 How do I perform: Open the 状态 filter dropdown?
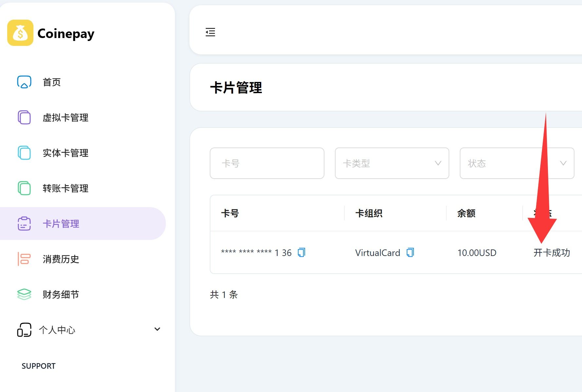516,163
